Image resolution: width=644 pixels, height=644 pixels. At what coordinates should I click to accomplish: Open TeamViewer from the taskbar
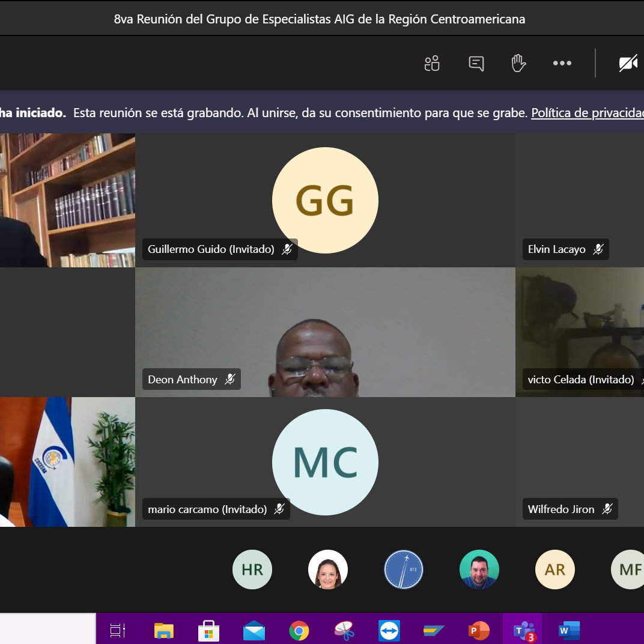389,630
